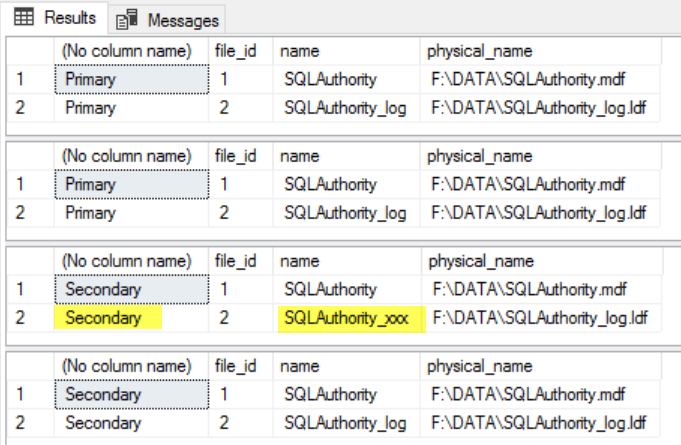
Task: Select F:\DATA\SQLAuthority.mdf in fourth result set
Action: point(540,395)
